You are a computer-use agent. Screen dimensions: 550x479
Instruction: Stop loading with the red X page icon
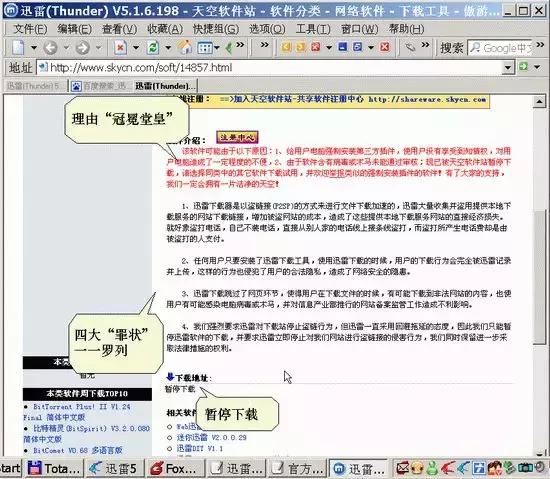120,47
